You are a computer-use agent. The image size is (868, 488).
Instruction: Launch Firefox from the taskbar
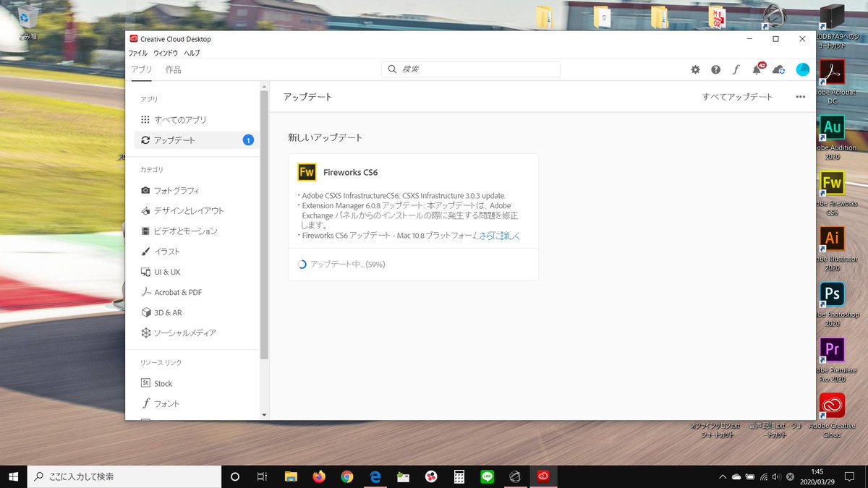pyautogui.click(x=319, y=476)
